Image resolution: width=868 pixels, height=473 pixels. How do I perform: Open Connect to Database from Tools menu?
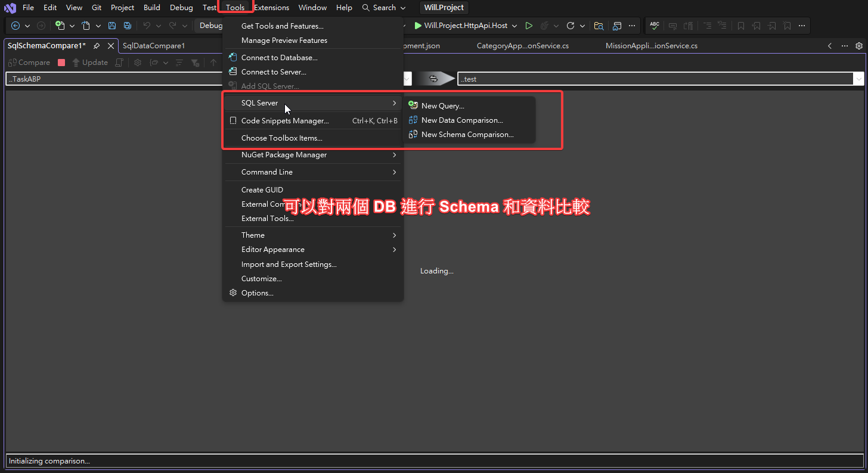[x=279, y=58]
